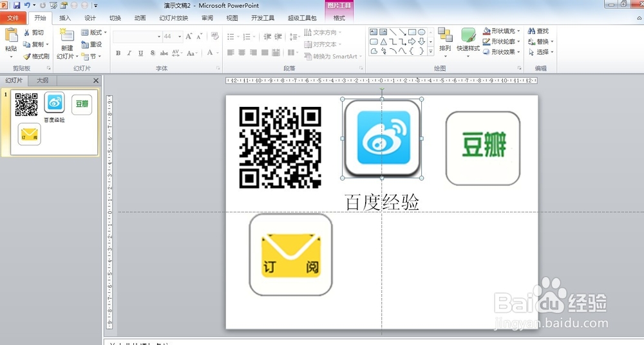
Task: Toggle italic formatting
Action: pyautogui.click(x=129, y=53)
